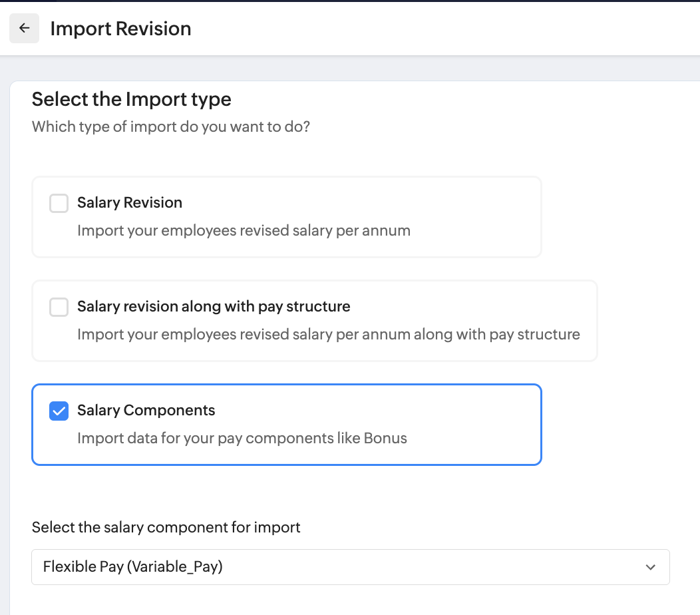Click the 'Import Revision' page title
Viewport: 700px width, 615px height.
point(120,29)
